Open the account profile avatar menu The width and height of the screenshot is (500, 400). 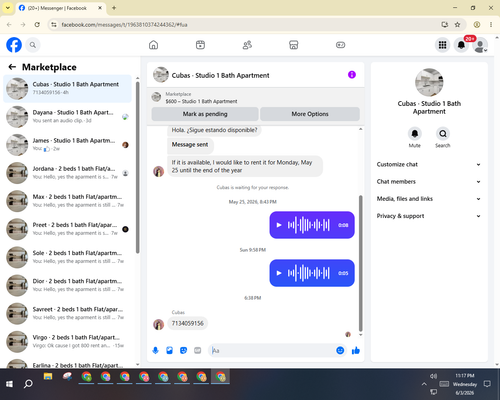point(480,45)
